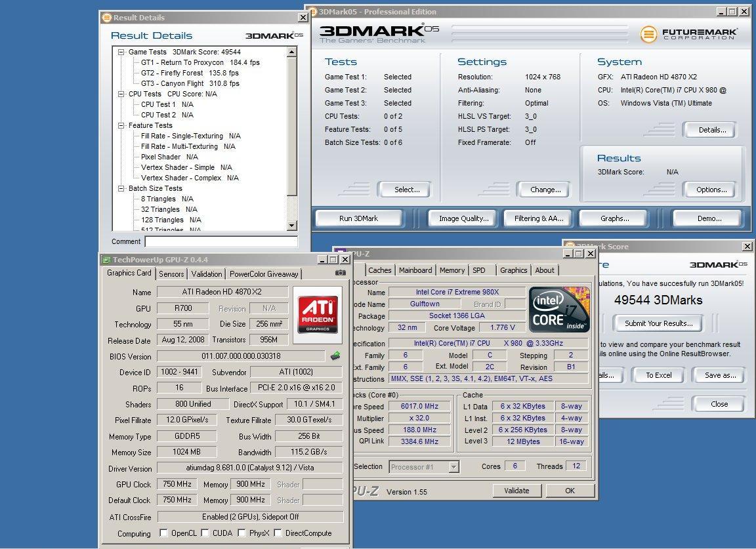Click the Demo... button

[x=709, y=218]
